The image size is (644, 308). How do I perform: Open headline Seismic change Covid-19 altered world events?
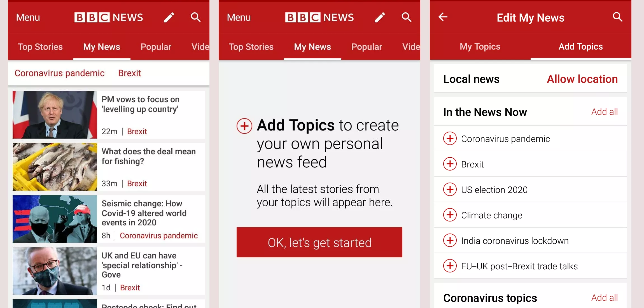click(x=144, y=213)
